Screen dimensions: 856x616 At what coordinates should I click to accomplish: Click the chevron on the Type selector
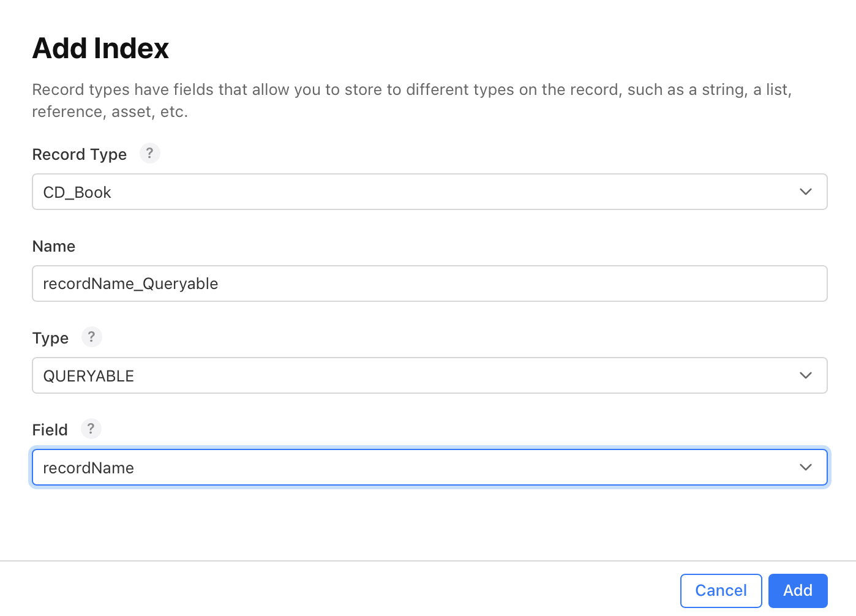[806, 375]
